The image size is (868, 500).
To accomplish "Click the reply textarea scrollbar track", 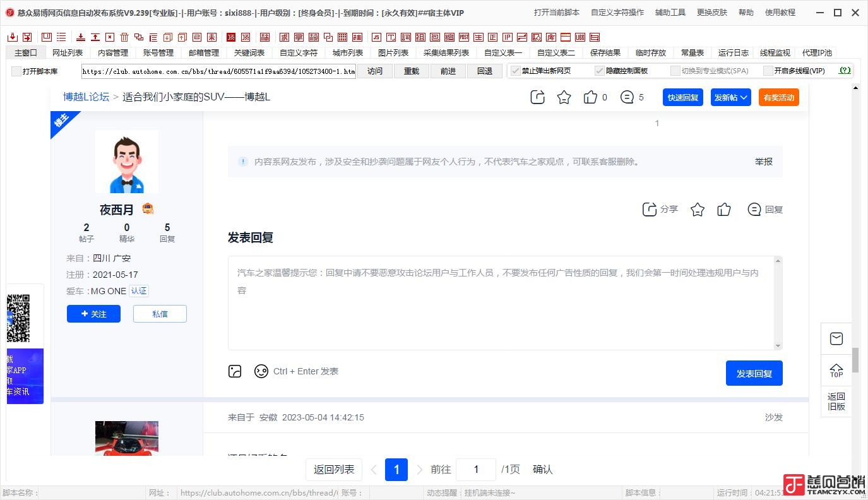I will click(x=778, y=303).
